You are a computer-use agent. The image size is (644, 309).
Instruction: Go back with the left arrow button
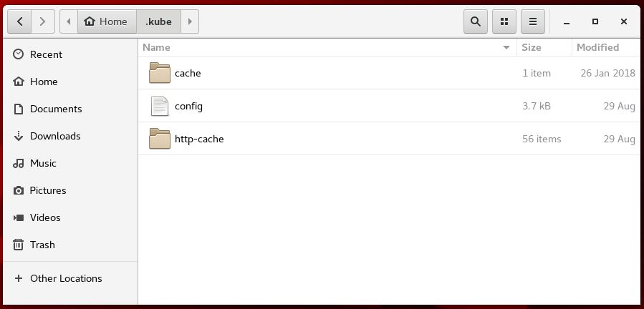pos(19,21)
